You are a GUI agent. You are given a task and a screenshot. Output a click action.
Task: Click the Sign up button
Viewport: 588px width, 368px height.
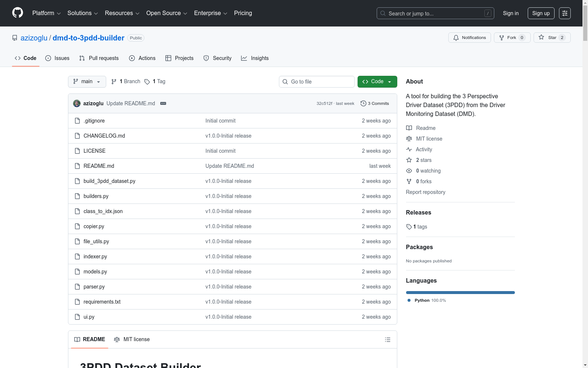(541, 13)
